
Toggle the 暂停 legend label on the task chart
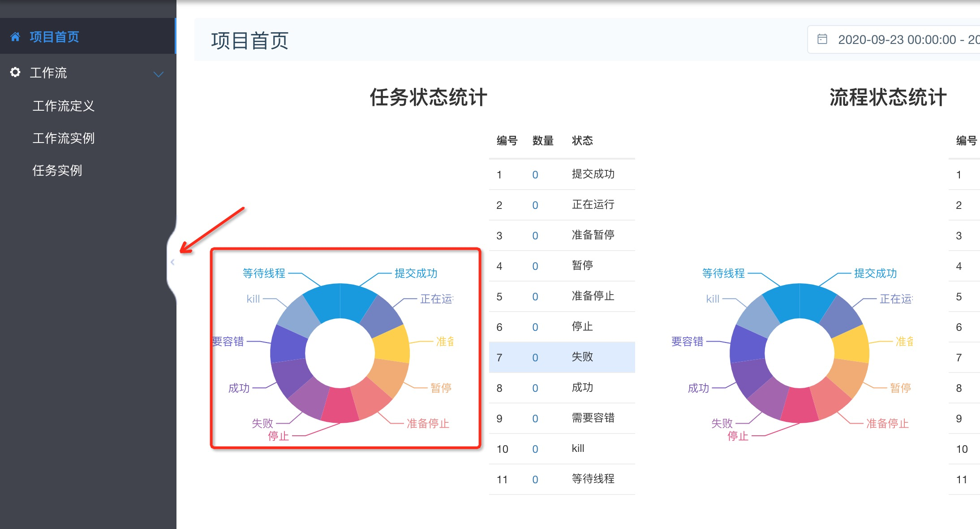[440, 388]
